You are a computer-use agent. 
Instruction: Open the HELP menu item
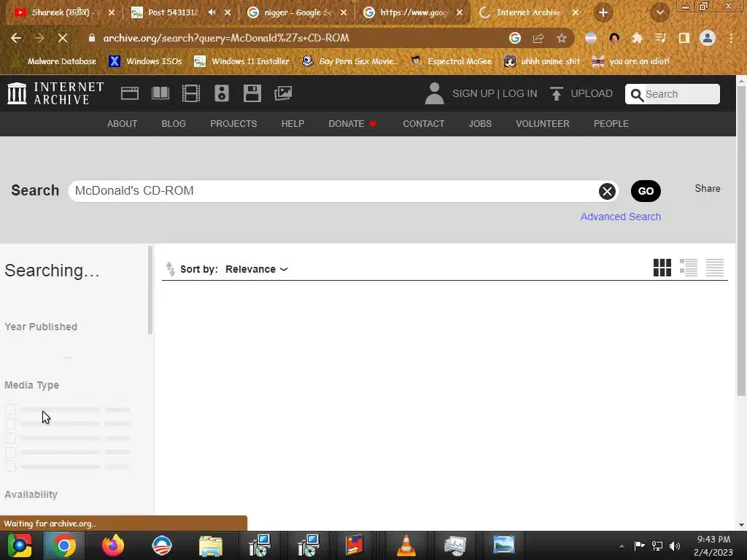coord(293,124)
